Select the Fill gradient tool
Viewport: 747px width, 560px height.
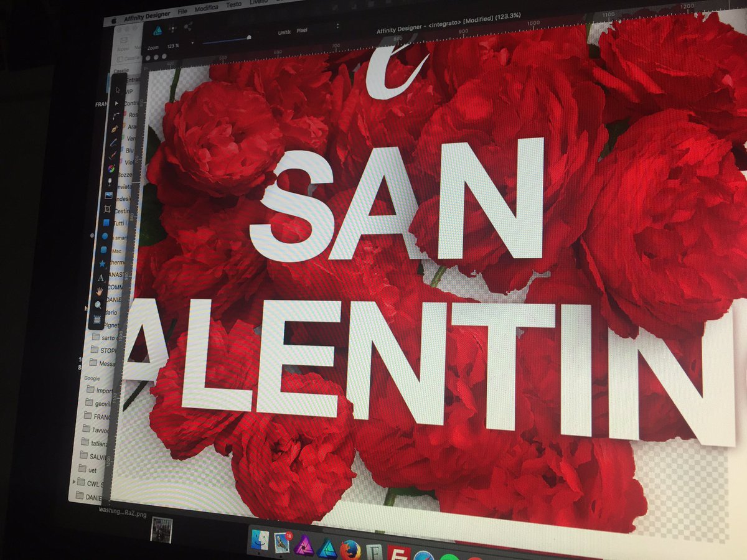111,168
